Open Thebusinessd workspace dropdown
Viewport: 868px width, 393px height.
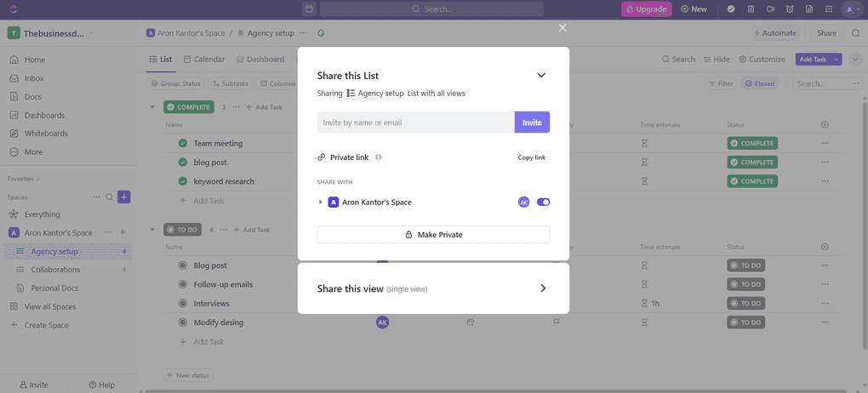[x=51, y=33]
